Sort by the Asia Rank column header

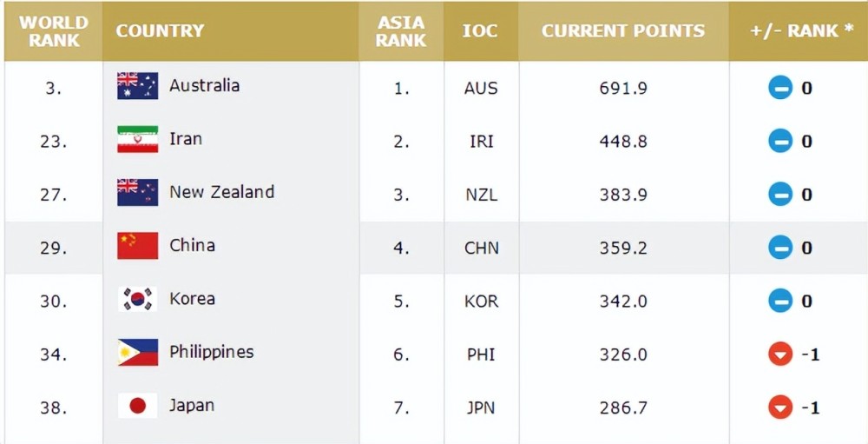click(401, 31)
